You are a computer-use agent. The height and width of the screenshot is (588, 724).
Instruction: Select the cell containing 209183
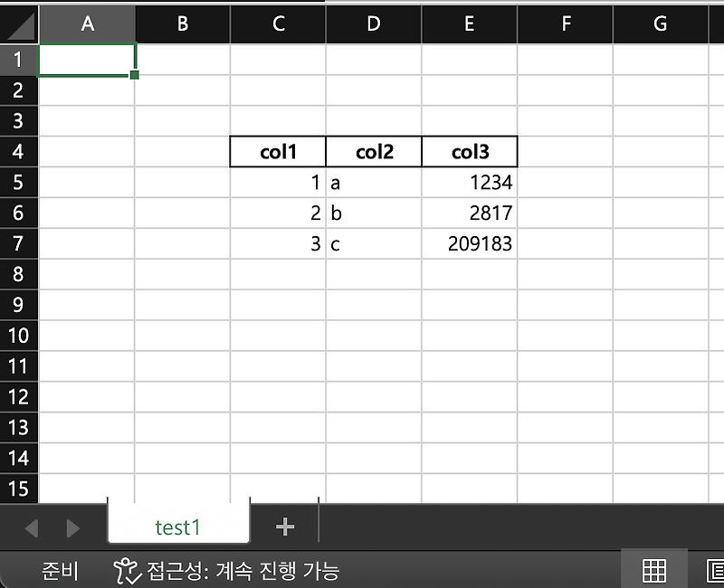[x=470, y=243]
